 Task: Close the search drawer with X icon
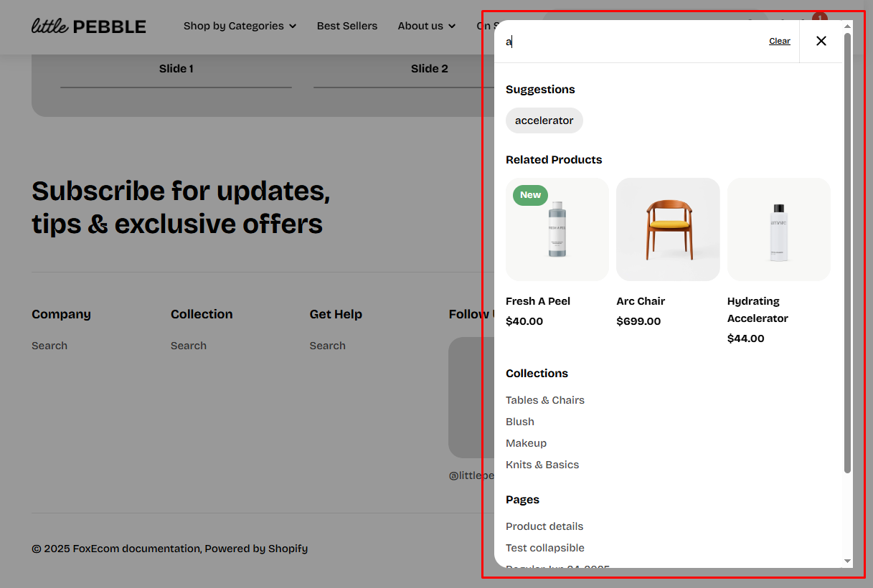[x=821, y=41]
